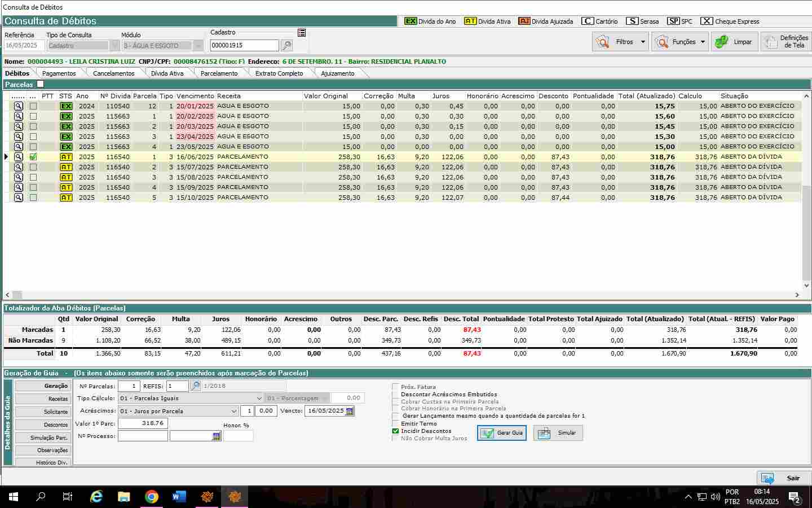Click the Nº Parcelas input field
Image resolution: width=812 pixels, height=508 pixels.
(x=129, y=386)
